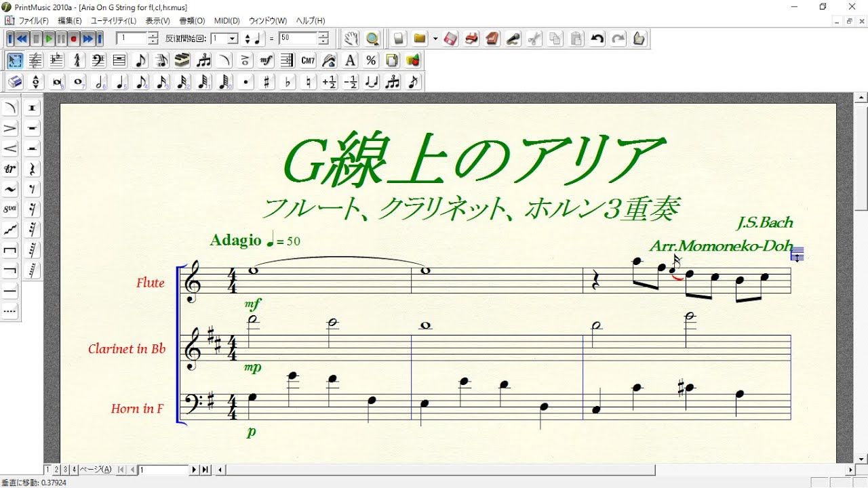Toggle the sharp accidental tool
Screen dimensions: 868x488
click(267, 83)
